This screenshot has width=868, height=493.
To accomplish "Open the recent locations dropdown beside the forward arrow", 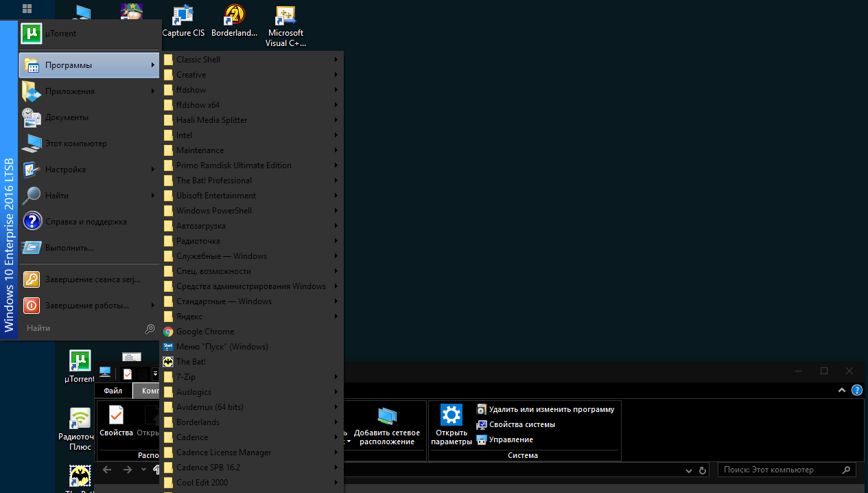I will pos(143,470).
